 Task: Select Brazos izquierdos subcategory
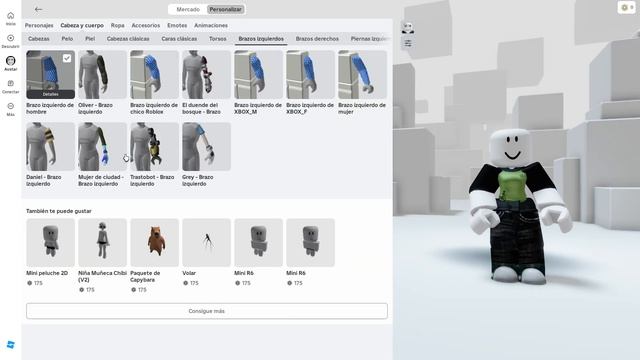click(x=261, y=39)
